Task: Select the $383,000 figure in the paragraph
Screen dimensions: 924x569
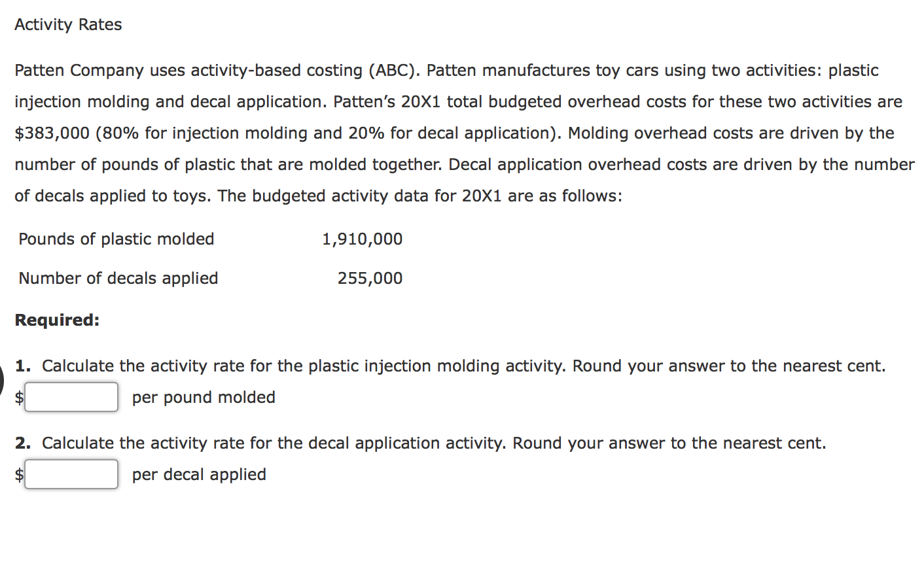Action: tap(51, 133)
